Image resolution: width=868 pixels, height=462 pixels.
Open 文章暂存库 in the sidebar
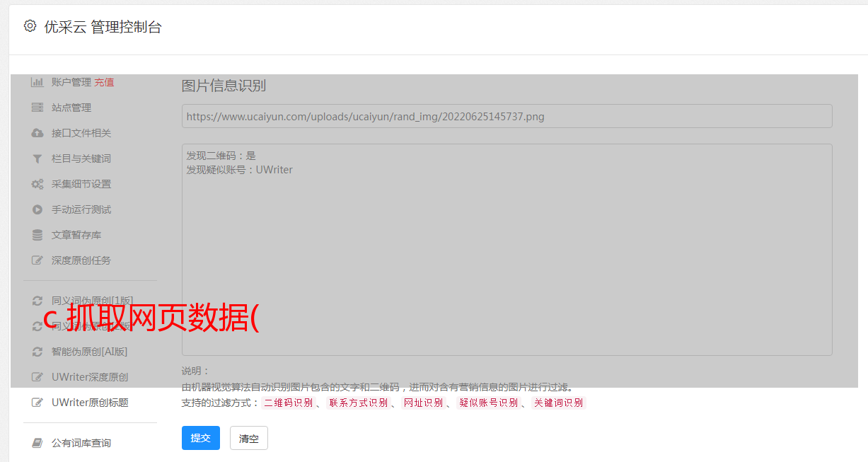76,235
